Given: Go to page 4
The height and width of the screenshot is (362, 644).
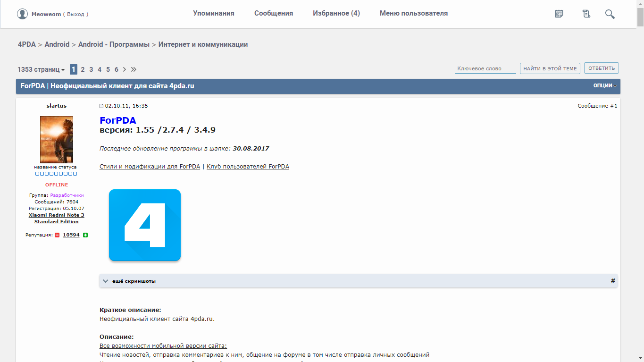Looking at the screenshot, I should pyautogui.click(x=100, y=69).
